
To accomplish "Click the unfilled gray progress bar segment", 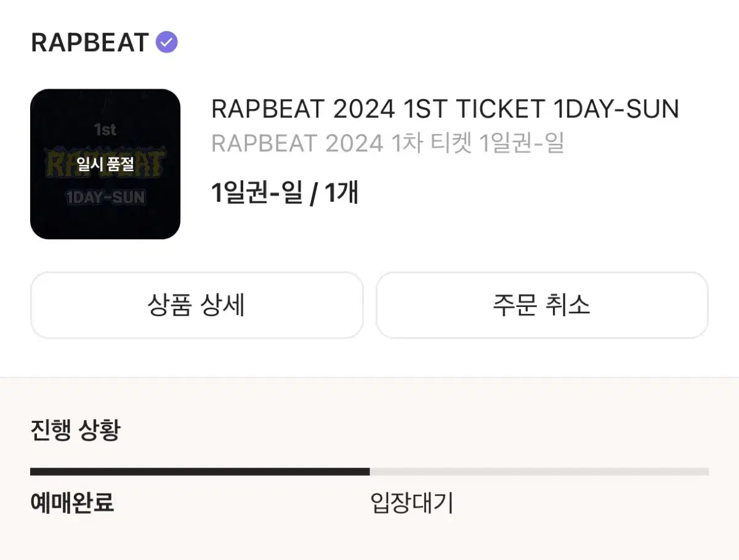I will click(x=539, y=472).
